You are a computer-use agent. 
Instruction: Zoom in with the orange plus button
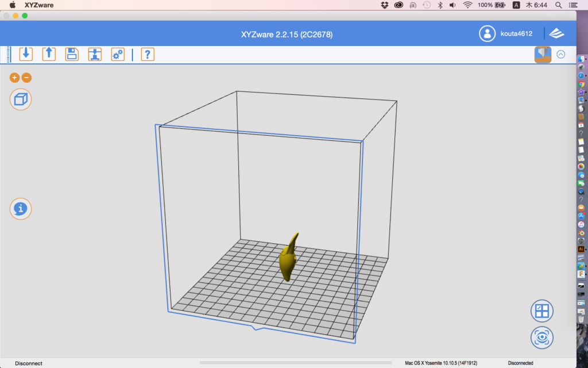[14, 78]
